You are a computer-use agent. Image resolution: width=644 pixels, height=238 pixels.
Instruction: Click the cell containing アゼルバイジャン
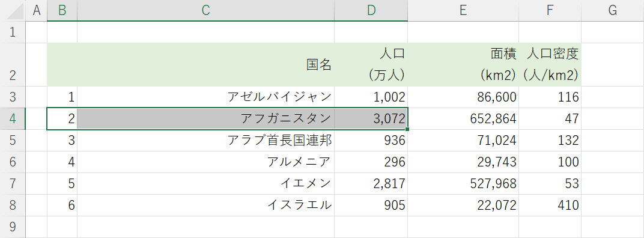pyautogui.click(x=206, y=97)
